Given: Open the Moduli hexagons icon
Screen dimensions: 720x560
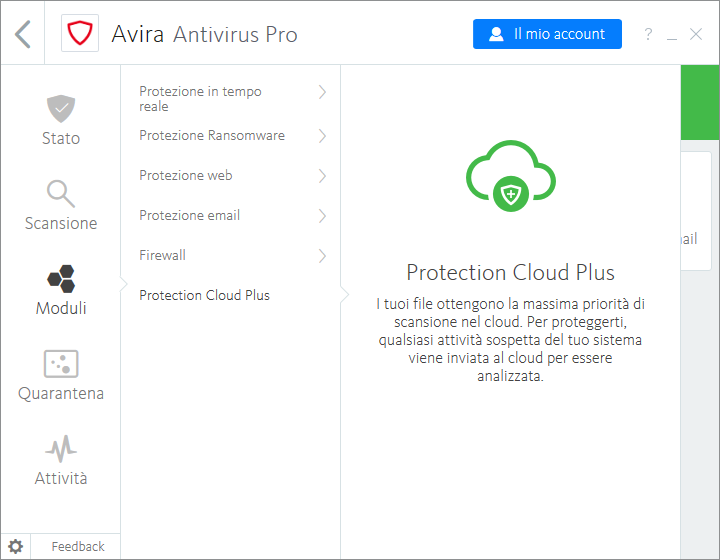Looking at the screenshot, I should pos(61,278).
